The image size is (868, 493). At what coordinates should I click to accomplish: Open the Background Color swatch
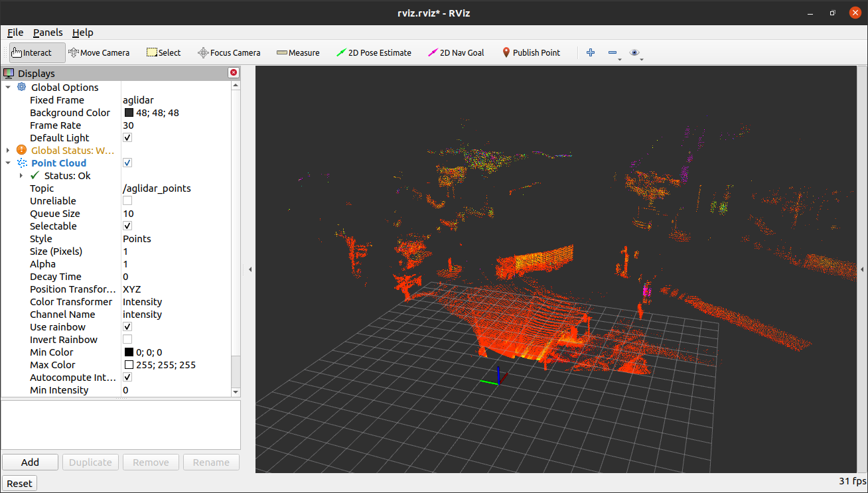[x=128, y=112]
